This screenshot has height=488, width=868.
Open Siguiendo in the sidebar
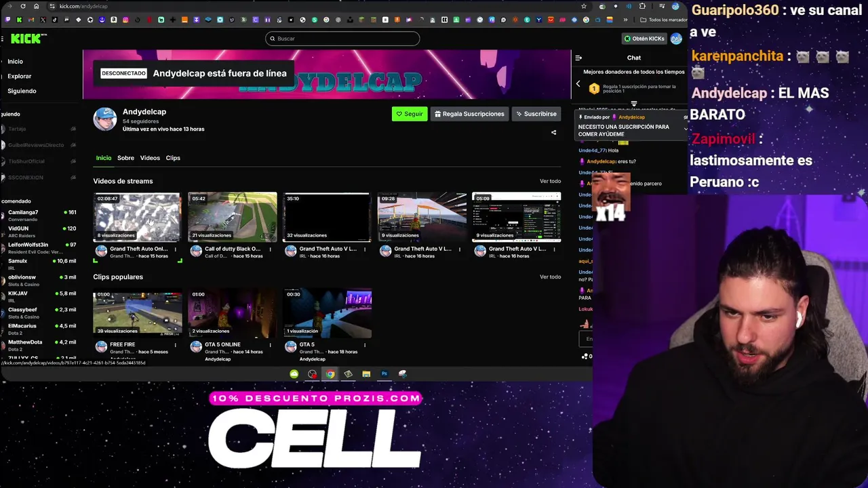[x=22, y=91]
